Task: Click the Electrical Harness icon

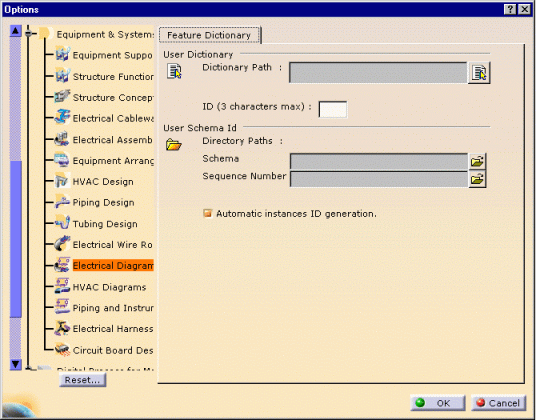Action: tap(63, 329)
